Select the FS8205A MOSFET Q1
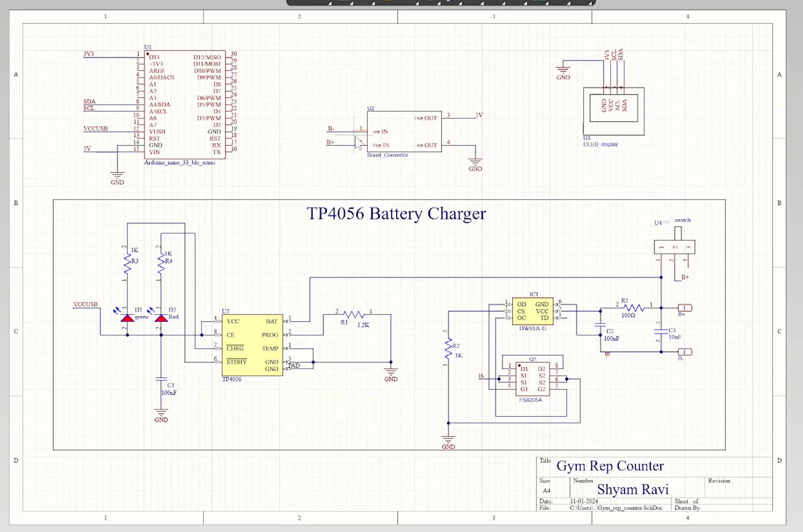803x532 pixels. [x=533, y=379]
